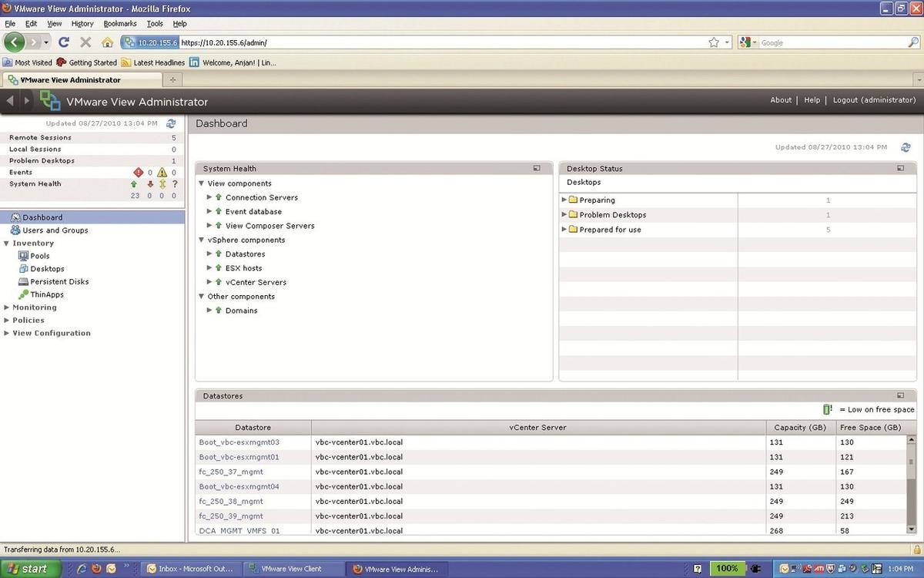Click the yellow warning events icon

tap(162, 173)
